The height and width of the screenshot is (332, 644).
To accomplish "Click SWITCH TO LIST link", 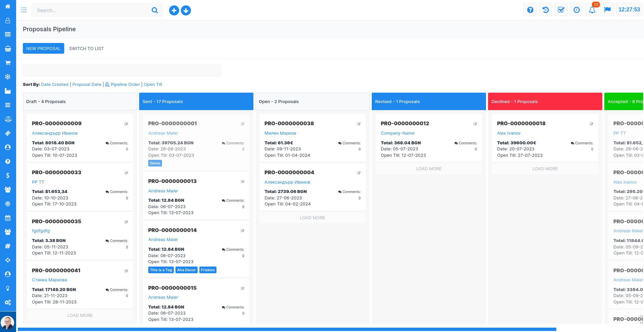I will pos(86,48).
